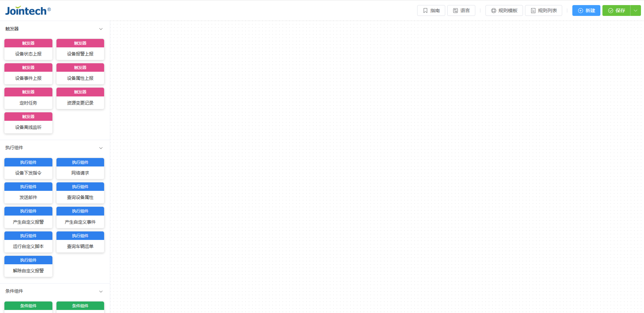Open 规则列表 rule list
This screenshot has height=313, width=644.
tap(544, 10)
